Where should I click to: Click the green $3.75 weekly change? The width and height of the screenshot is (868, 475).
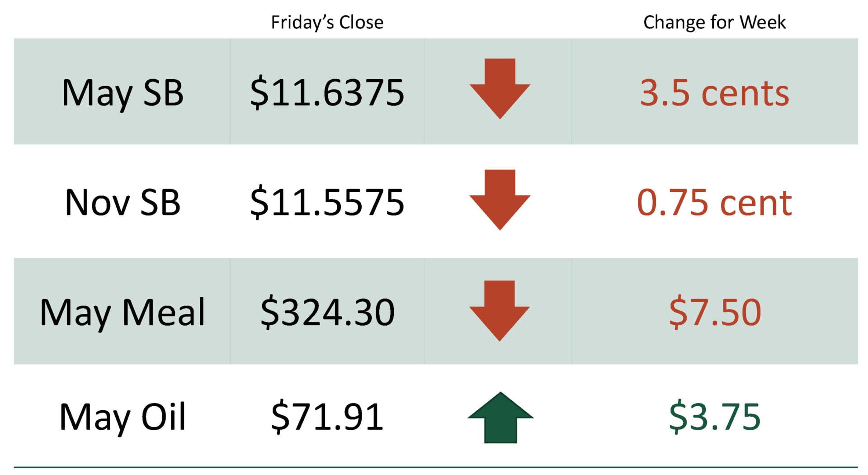pos(715,417)
